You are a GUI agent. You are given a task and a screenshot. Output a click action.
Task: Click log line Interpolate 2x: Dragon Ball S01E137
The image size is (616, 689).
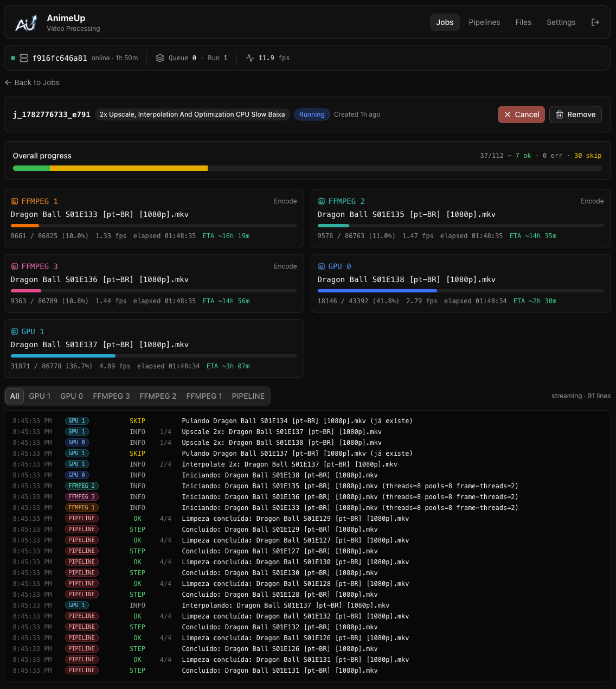[x=290, y=464]
